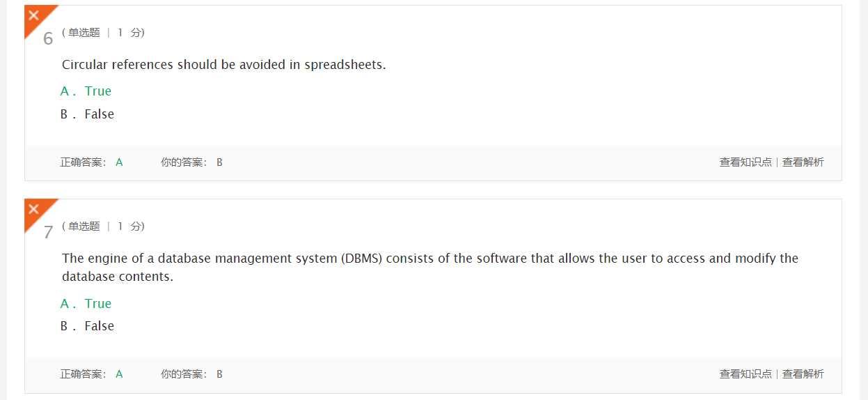The height and width of the screenshot is (400, 868).
Task: Click the 你的答案 B label in question 7
Action: (191, 374)
